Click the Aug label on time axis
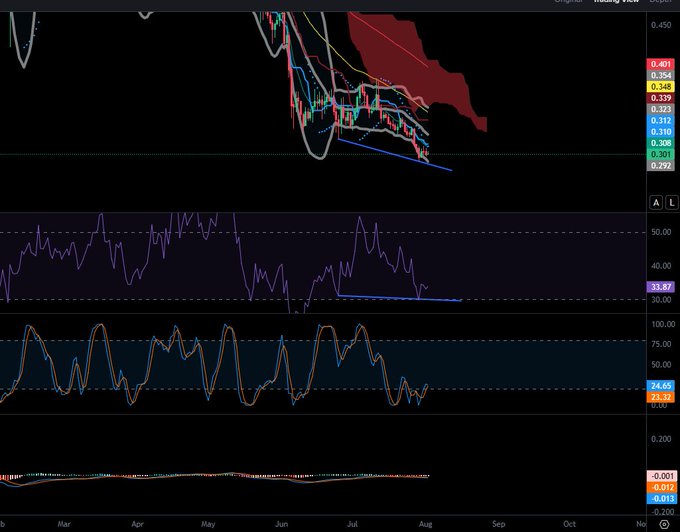Image resolution: width=680 pixels, height=532 pixels. click(425, 524)
